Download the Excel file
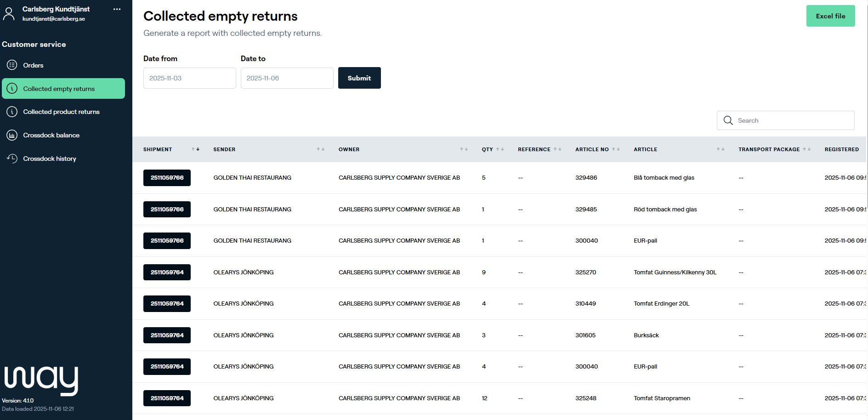The image size is (868, 420). 830,16
